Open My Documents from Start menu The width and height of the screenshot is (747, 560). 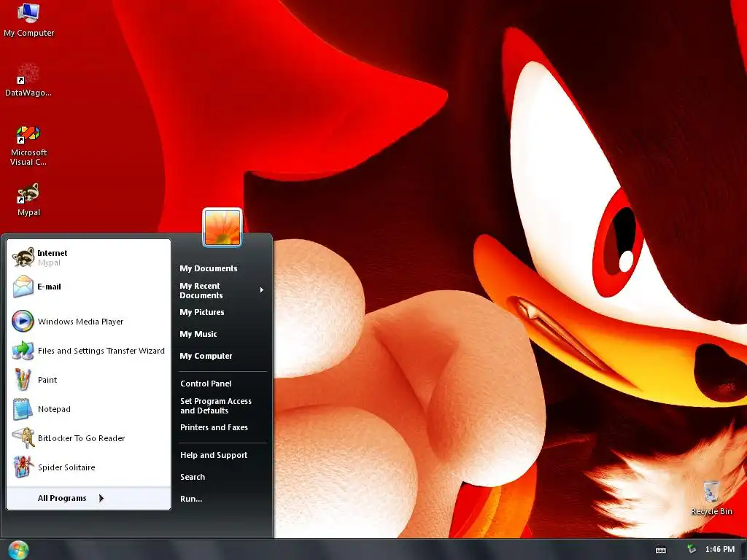click(x=208, y=268)
